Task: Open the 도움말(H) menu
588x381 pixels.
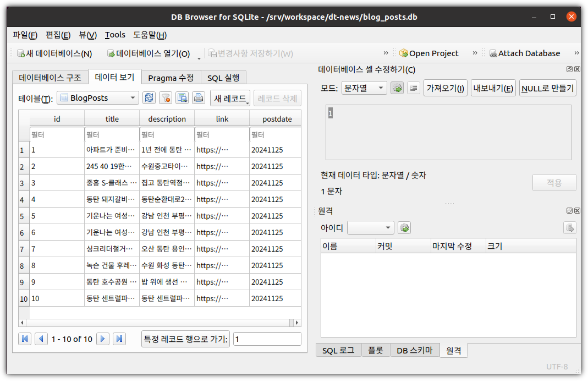Action: pyautogui.click(x=150, y=35)
